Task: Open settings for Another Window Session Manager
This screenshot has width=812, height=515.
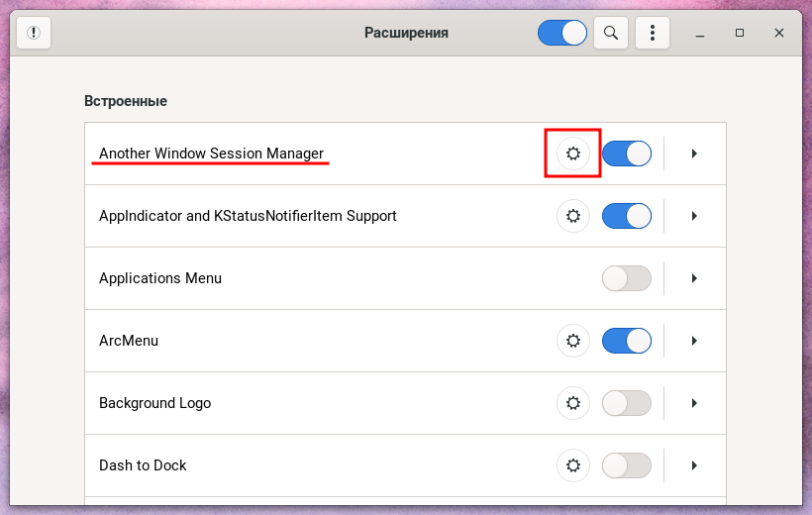Action: (572, 154)
